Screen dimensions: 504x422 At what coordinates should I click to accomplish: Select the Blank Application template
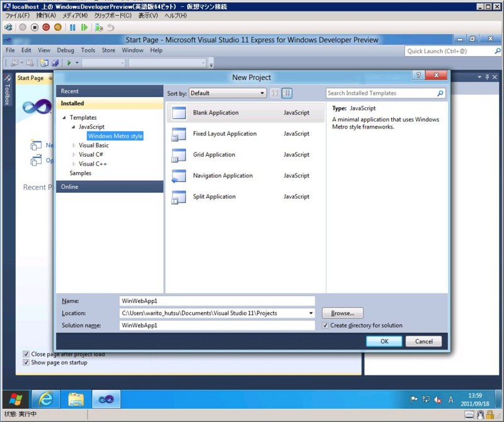245,113
